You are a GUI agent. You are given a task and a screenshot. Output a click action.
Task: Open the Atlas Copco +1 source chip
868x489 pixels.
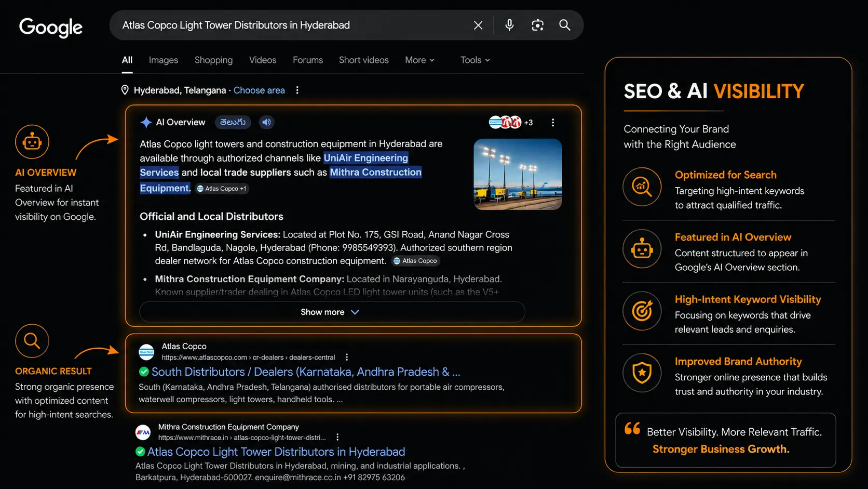pyautogui.click(x=222, y=189)
